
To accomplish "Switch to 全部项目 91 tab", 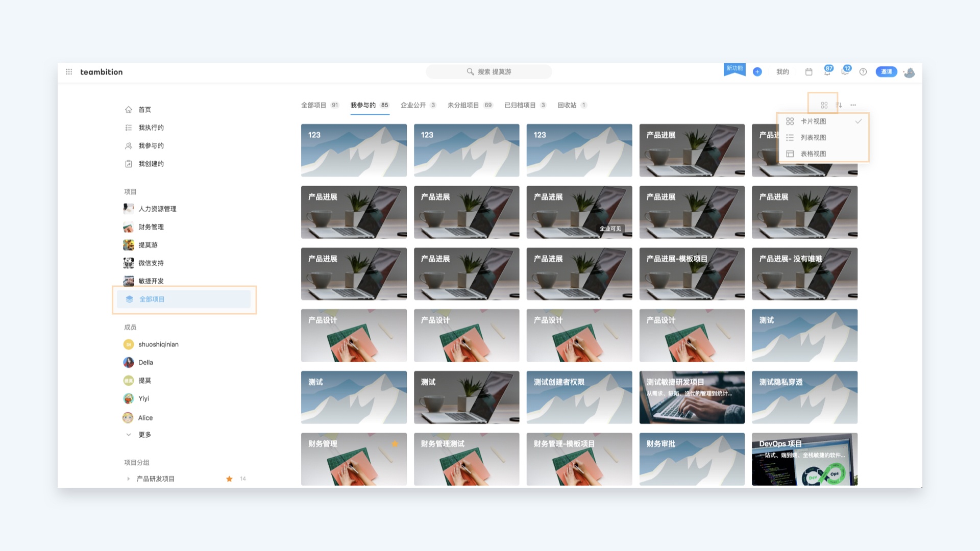I will [320, 105].
